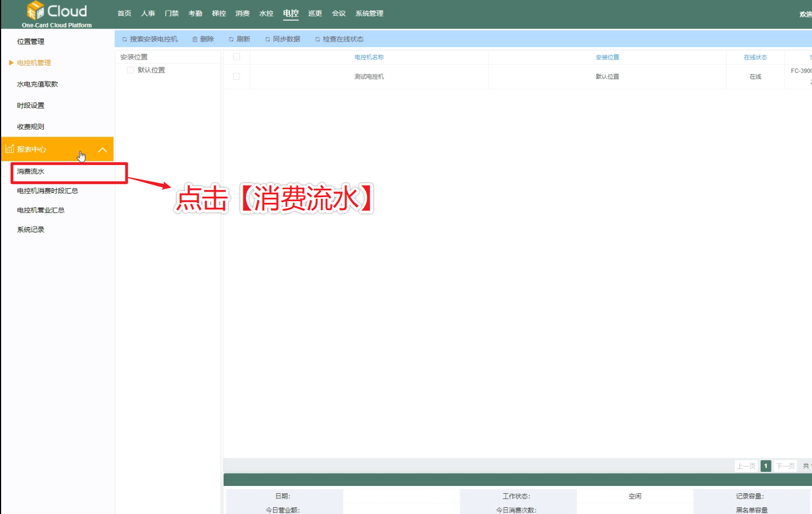812x514 pixels.
Task: Open 时段设置 in the sidebar
Action: click(x=31, y=106)
